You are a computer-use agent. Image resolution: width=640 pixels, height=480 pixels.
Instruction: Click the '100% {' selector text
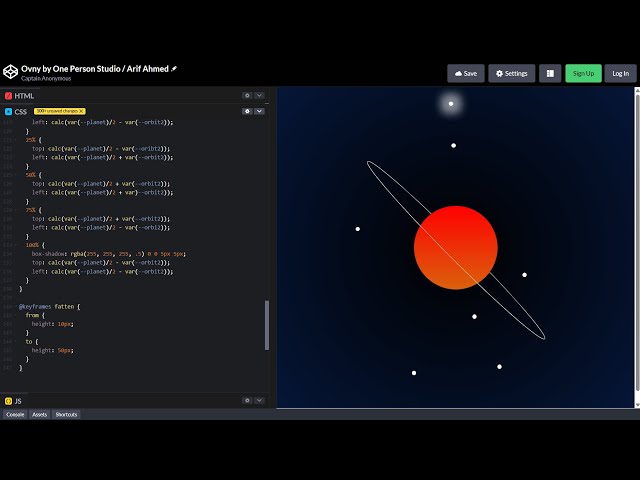pos(35,245)
